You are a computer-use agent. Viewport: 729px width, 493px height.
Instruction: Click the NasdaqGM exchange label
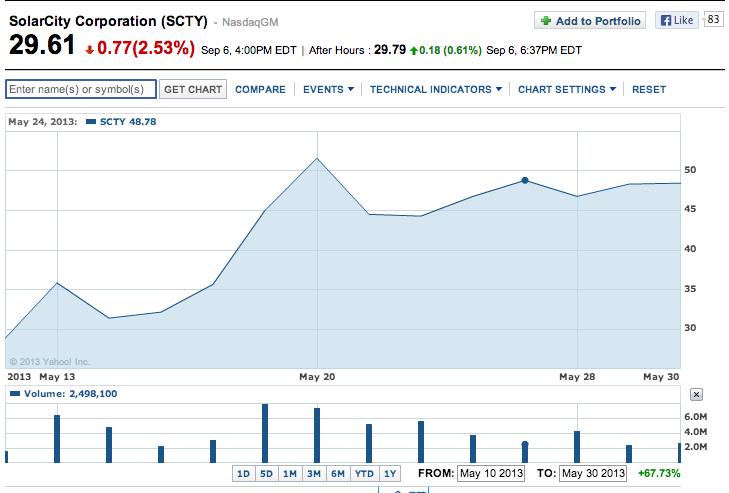(x=250, y=22)
